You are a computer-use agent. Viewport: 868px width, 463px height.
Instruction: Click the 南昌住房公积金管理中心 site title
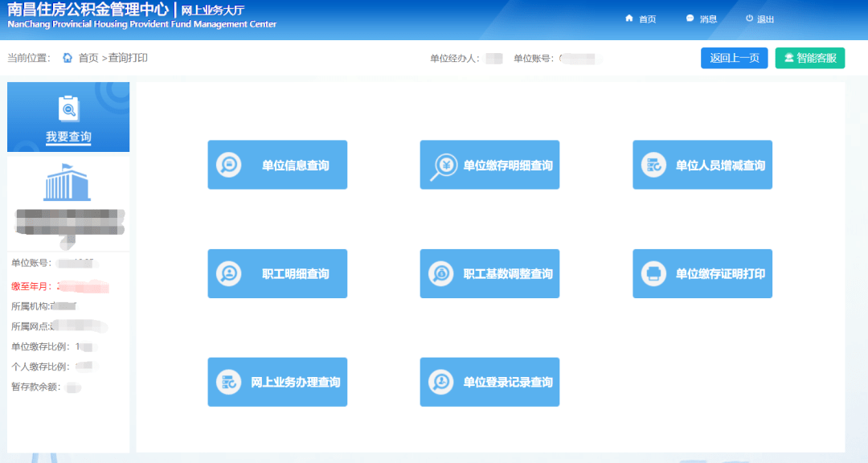[x=88, y=10]
